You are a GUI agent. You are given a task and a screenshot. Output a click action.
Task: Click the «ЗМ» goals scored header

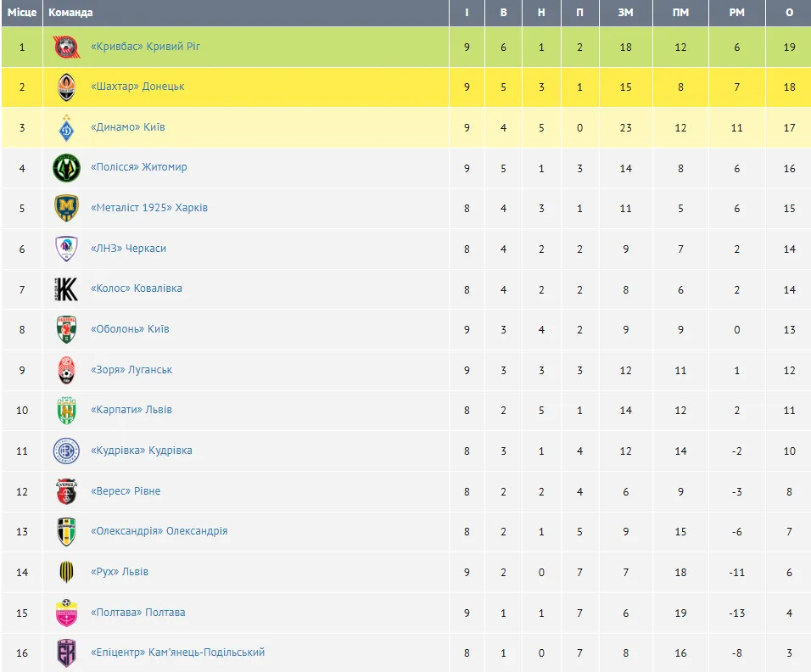coord(625,13)
